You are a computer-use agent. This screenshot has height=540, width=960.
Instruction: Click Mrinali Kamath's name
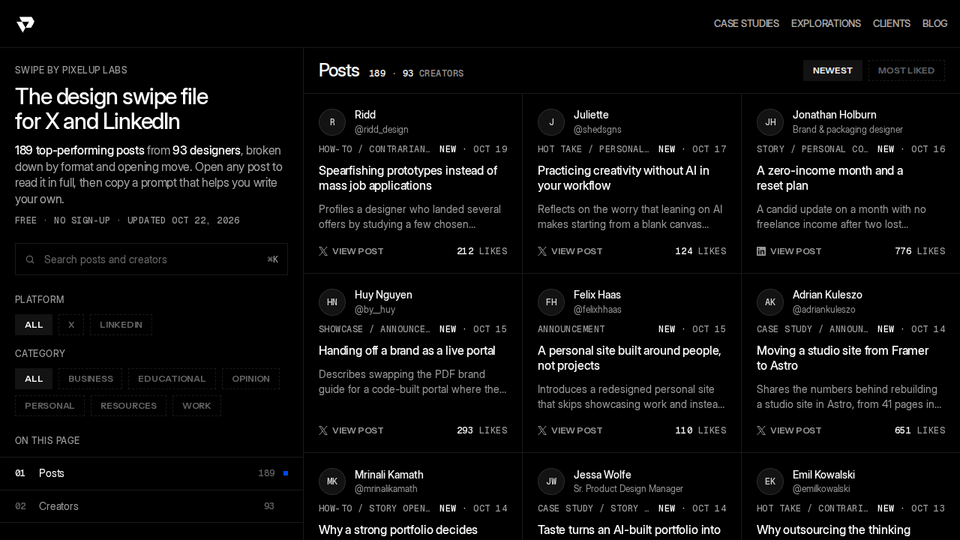coord(389,474)
